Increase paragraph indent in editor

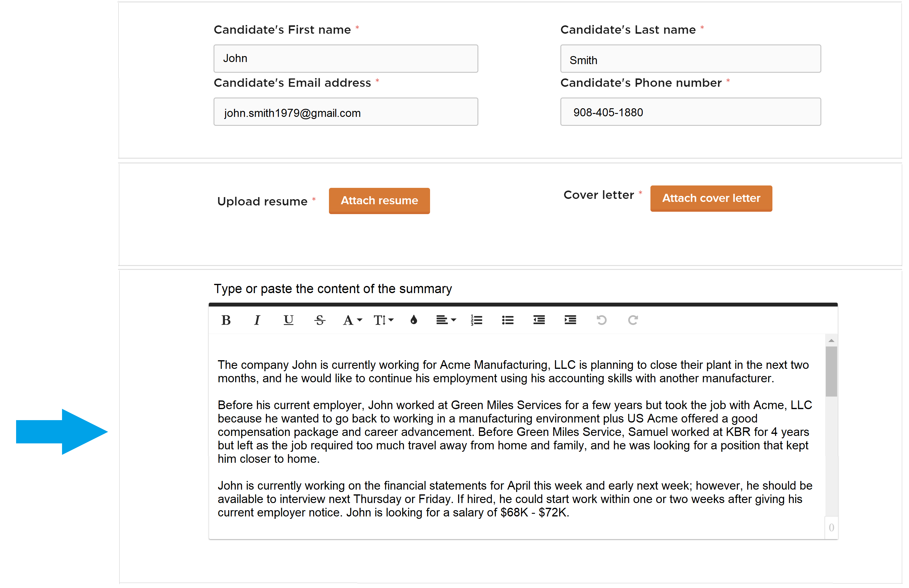tap(570, 320)
